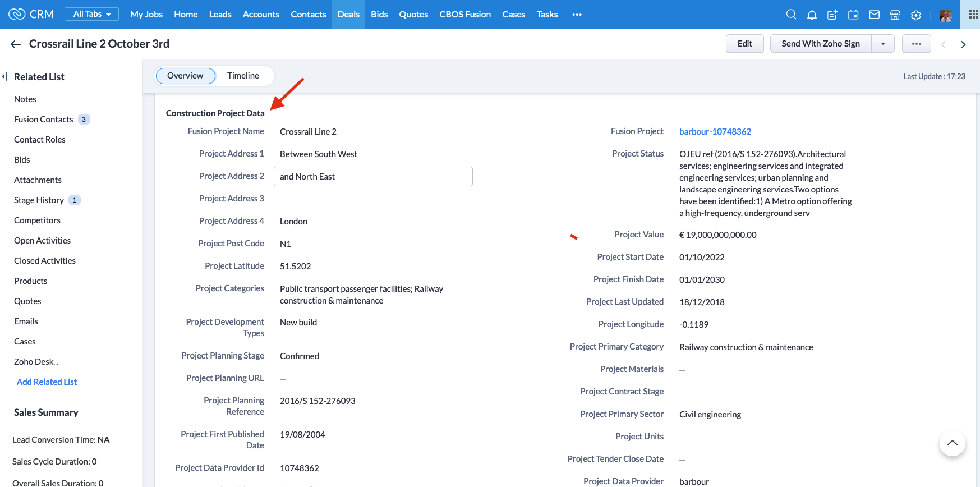Viewport: 980px width, 487px height.
Task: Expand the Send With Zoho Sign arrow
Action: 883,44
